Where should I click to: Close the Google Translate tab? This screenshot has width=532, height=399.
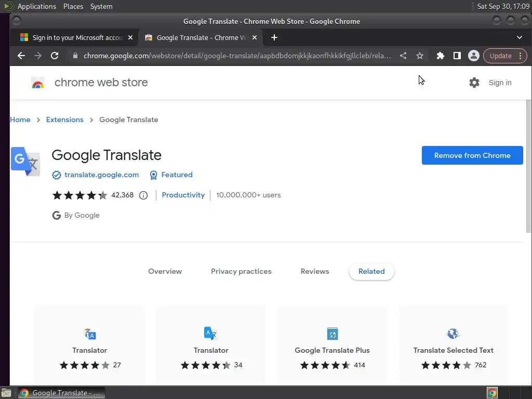pyautogui.click(x=255, y=37)
